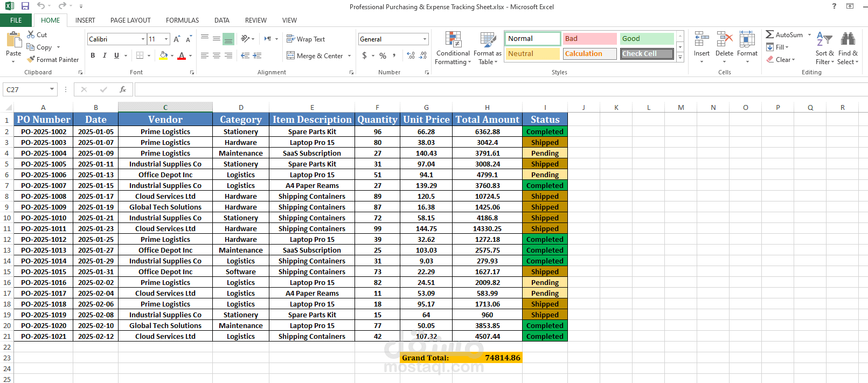Apply Comma Style format

pos(394,55)
